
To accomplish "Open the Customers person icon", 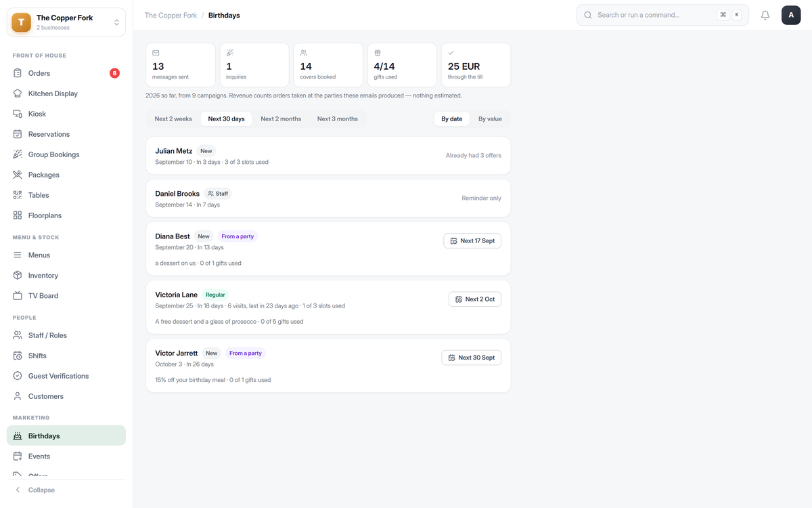I will click(x=18, y=396).
